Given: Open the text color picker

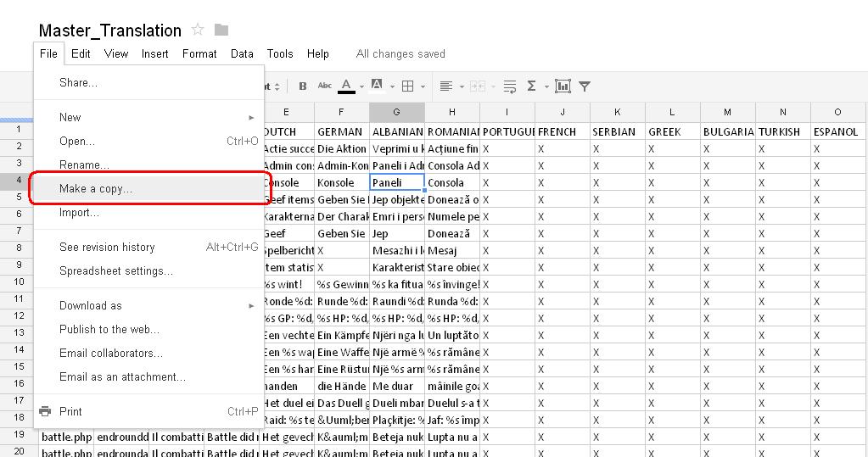Looking at the screenshot, I should [x=350, y=86].
